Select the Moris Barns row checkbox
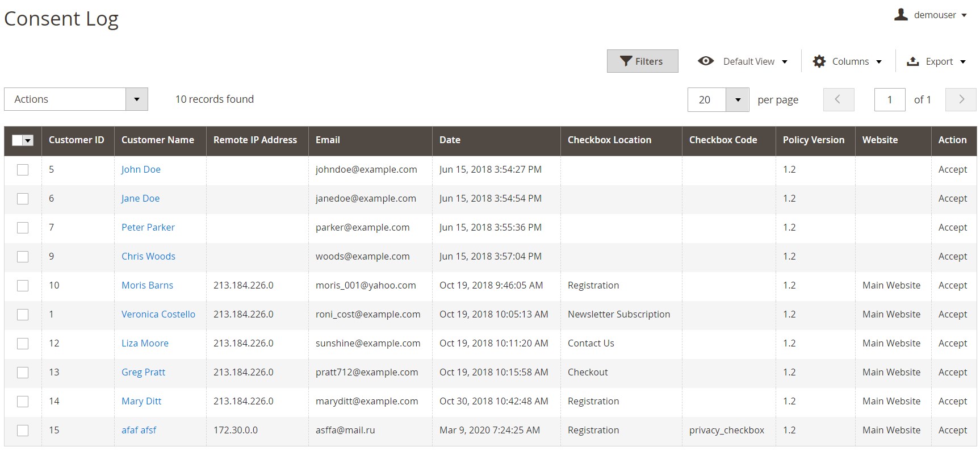 point(23,286)
